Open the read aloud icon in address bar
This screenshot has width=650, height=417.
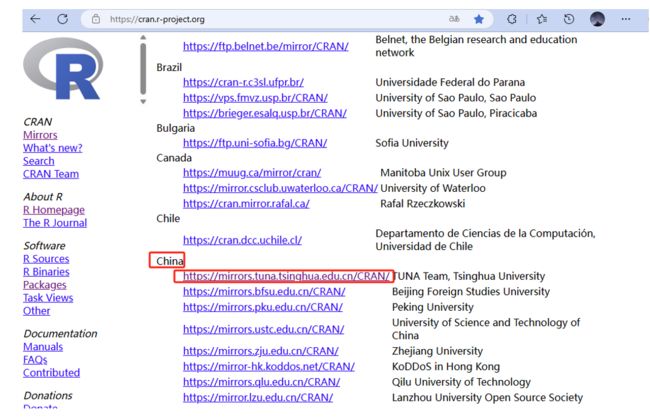tap(454, 19)
